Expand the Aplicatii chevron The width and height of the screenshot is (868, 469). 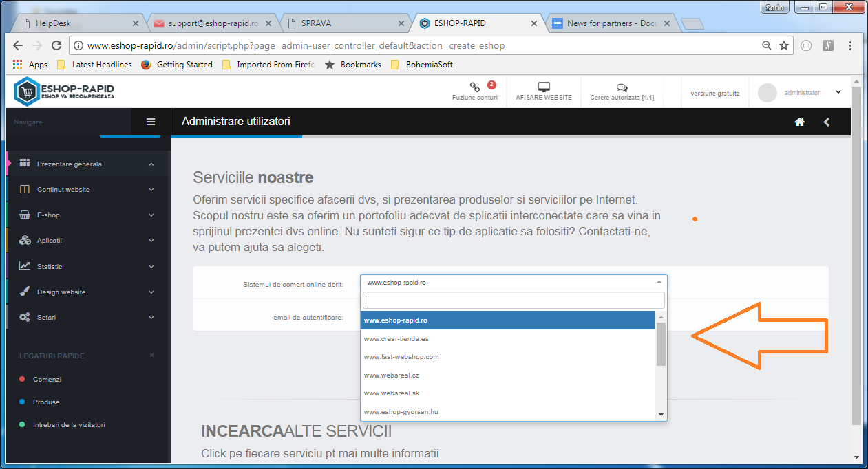(x=151, y=241)
